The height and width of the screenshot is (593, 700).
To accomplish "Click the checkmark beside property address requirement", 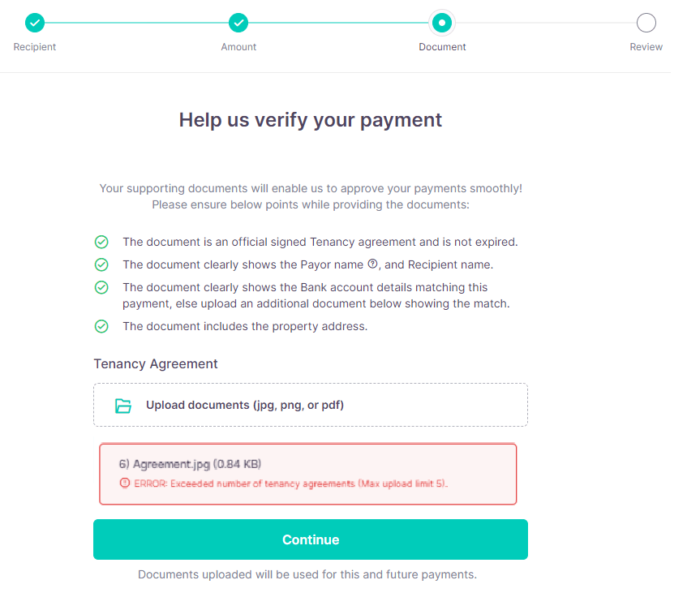I will [x=101, y=326].
